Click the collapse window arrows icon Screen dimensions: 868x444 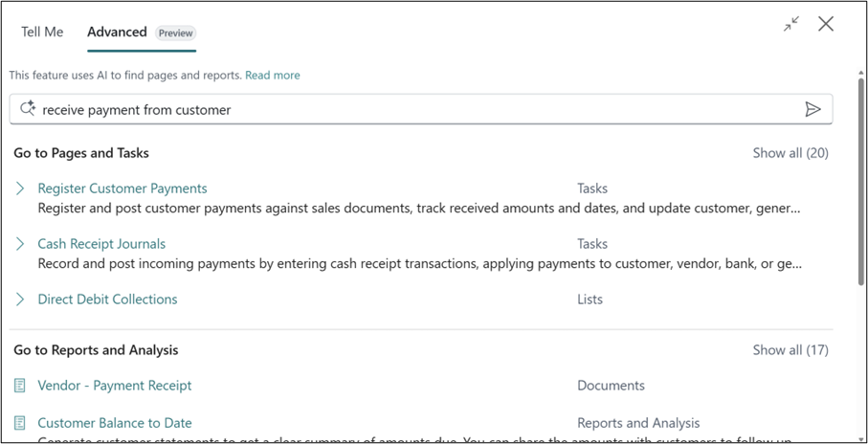(x=790, y=25)
